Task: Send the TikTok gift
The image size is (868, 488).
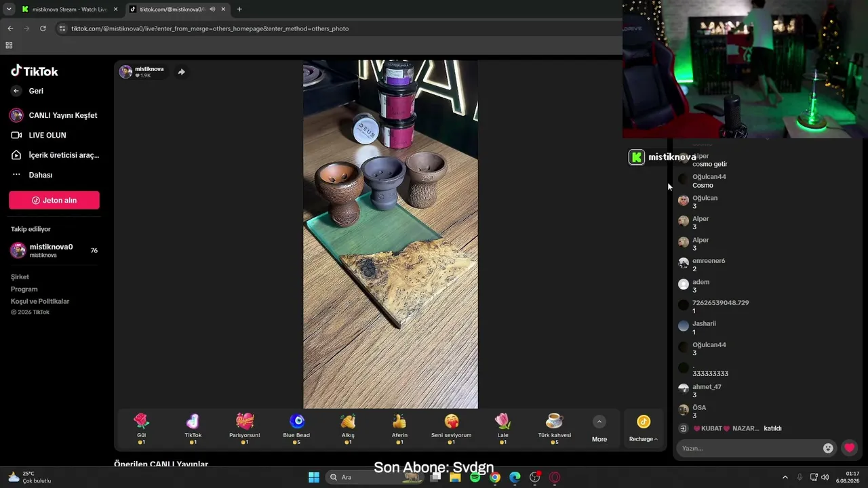Action: [x=193, y=429]
